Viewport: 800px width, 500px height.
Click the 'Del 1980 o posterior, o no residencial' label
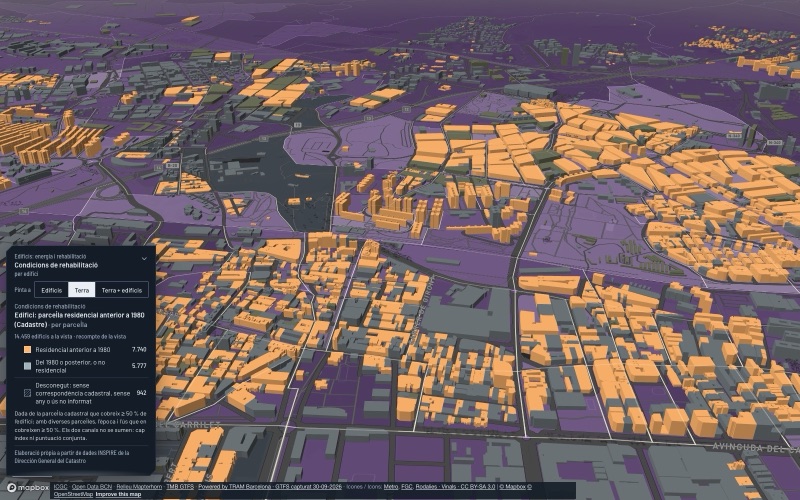click(70, 366)
